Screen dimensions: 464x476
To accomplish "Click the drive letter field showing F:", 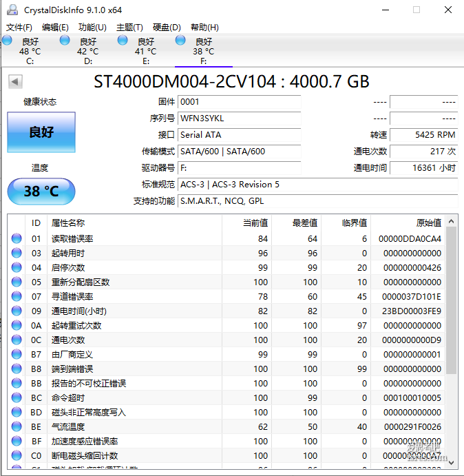I will coord(239,168).
